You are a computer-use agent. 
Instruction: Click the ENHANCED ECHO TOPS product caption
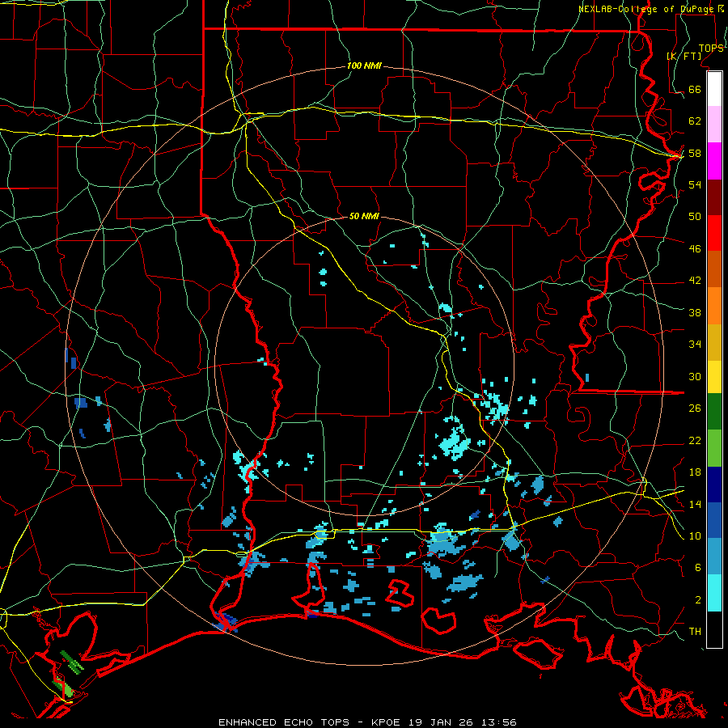(x=284, y=722)
